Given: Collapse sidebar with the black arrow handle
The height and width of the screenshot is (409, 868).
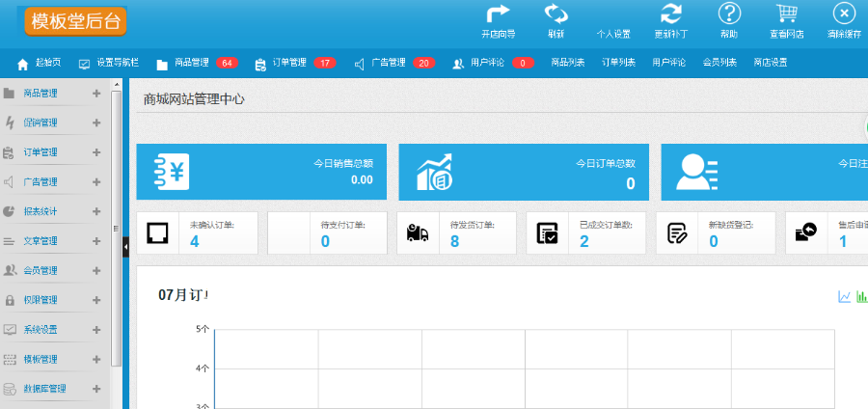Looking at the screenshot, I should pyautogui.click(x=125, y=248).
